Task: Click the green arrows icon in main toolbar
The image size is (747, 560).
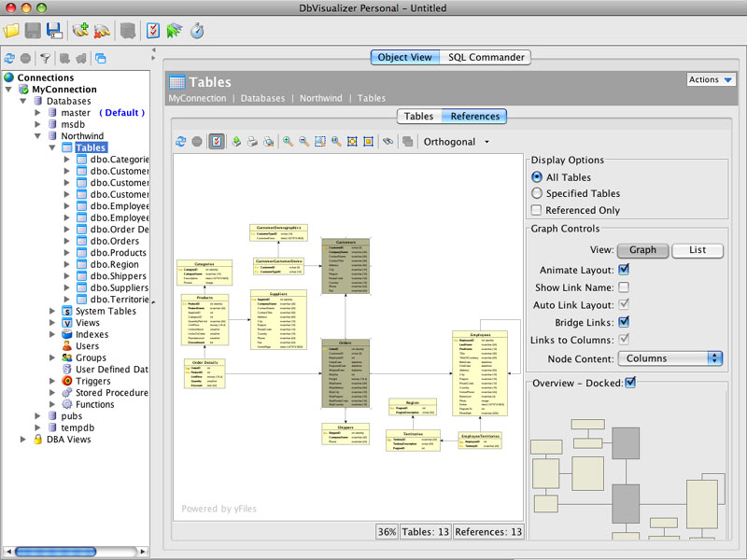Action: pos(175,31)
